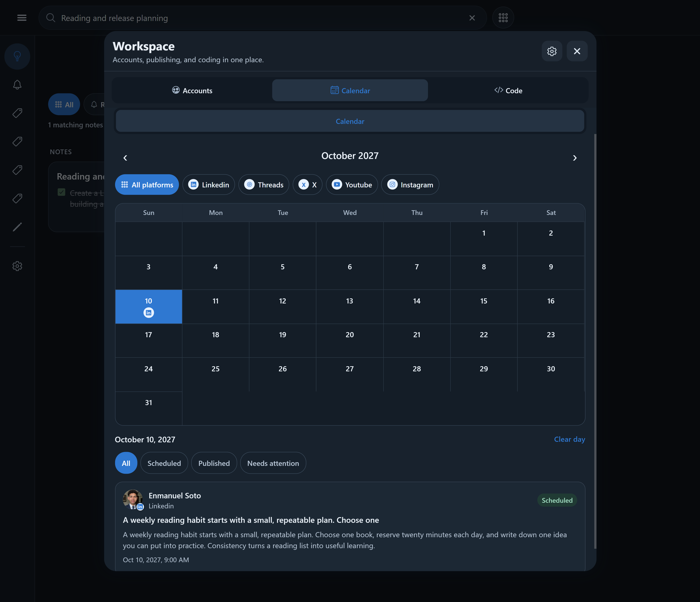This screenshot has width=700, height=602.
Task: Filter by All platforms
Action: coord(147,184)
